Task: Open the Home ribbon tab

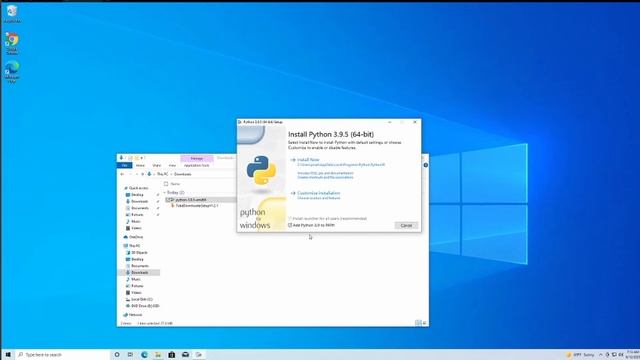Action: pos(140,165)
